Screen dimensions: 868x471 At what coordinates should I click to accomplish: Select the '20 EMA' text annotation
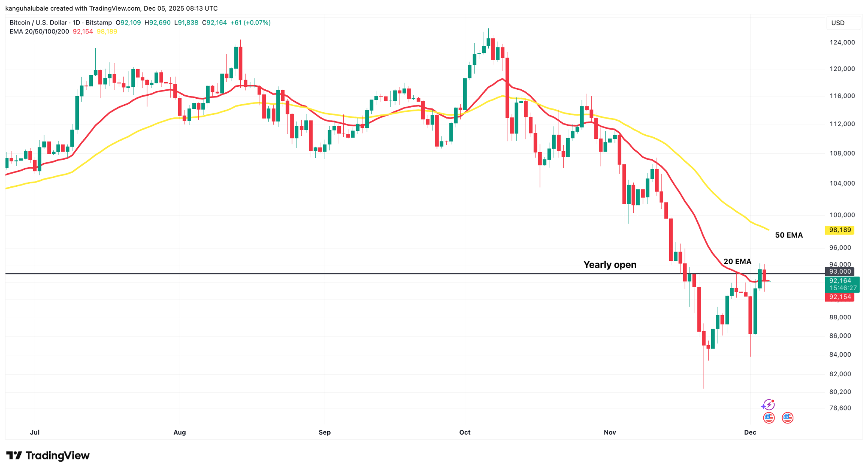point(737,261)
